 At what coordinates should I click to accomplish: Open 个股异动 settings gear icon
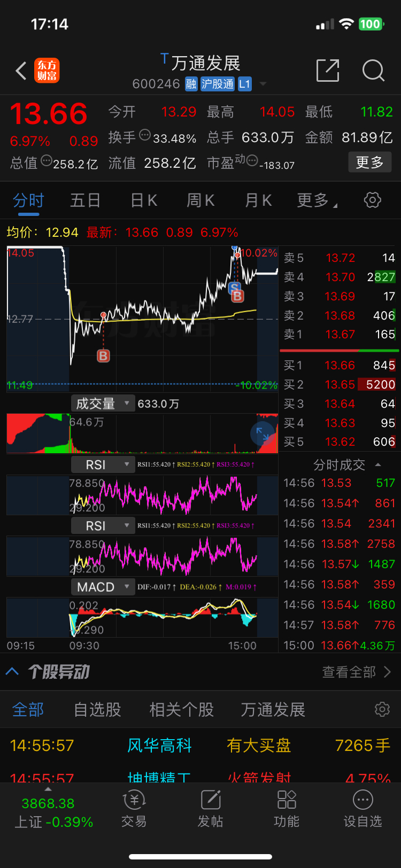[x=382, y=709]
